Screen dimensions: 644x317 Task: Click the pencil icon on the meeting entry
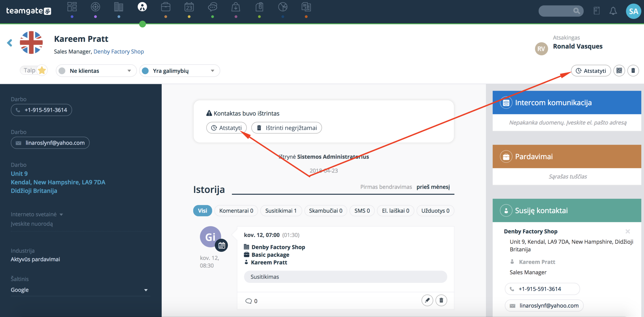(x=427, y=300)
